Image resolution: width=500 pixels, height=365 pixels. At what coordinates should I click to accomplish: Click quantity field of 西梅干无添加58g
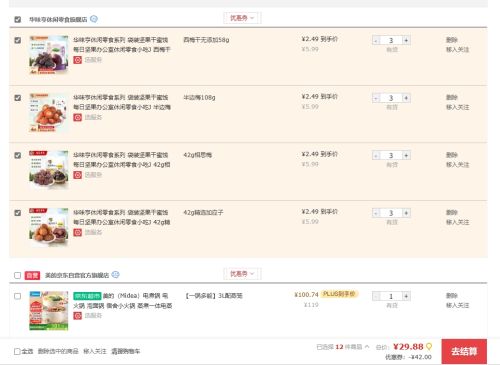point(391,40)
